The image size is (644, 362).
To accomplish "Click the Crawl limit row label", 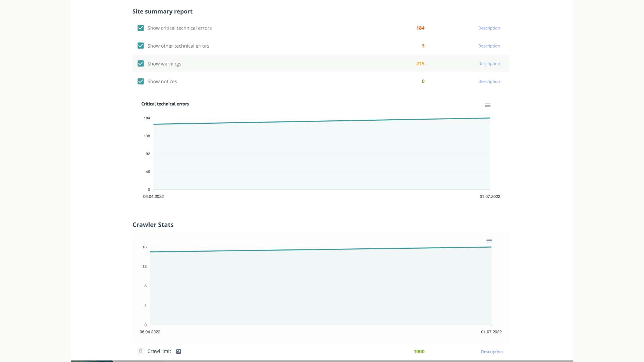I will 159,351.
